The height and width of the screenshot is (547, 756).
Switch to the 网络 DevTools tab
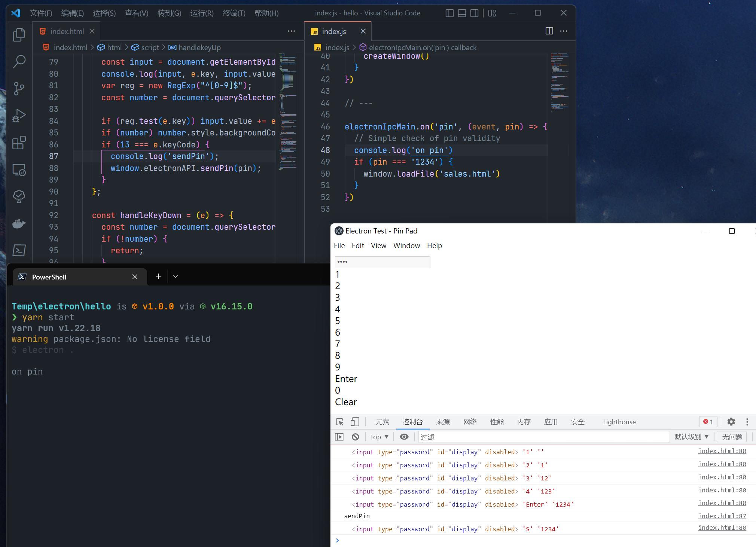tap(470, 422)
